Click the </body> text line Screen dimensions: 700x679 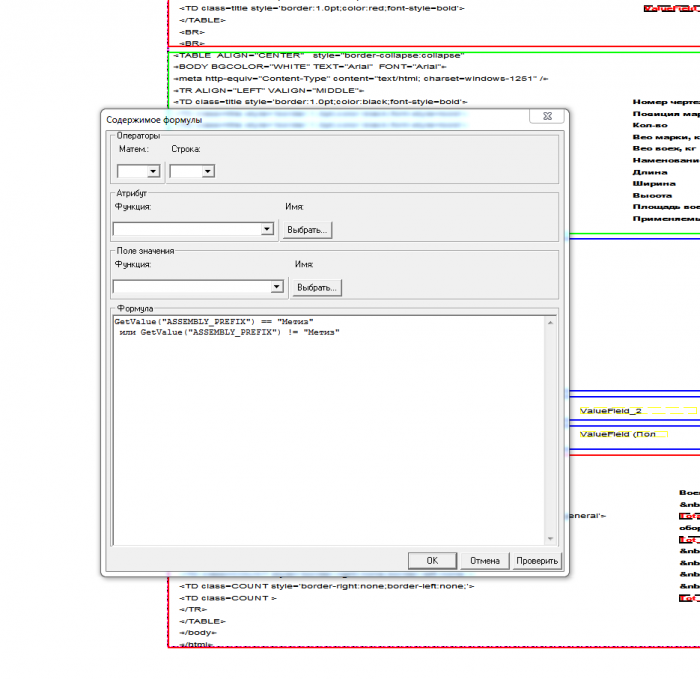(198, 633)
